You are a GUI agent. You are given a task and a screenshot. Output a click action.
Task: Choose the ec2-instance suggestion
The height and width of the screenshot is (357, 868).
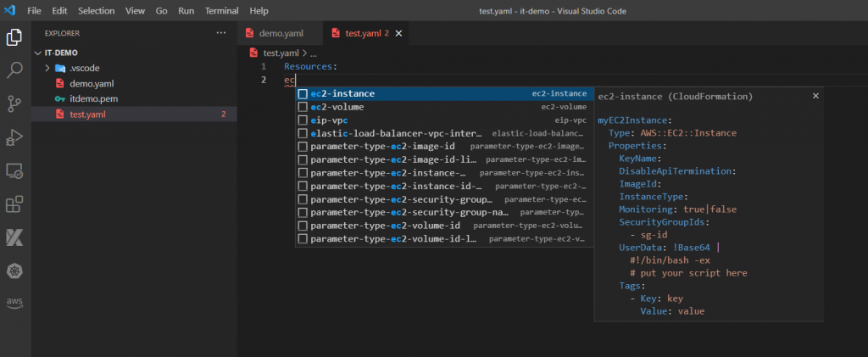click(x=444, y=93)
